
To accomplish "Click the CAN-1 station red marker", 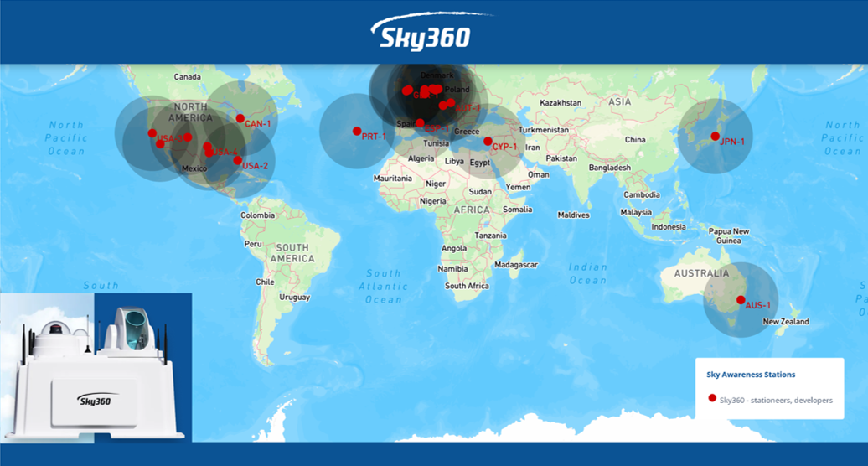I will coord(240,118).
